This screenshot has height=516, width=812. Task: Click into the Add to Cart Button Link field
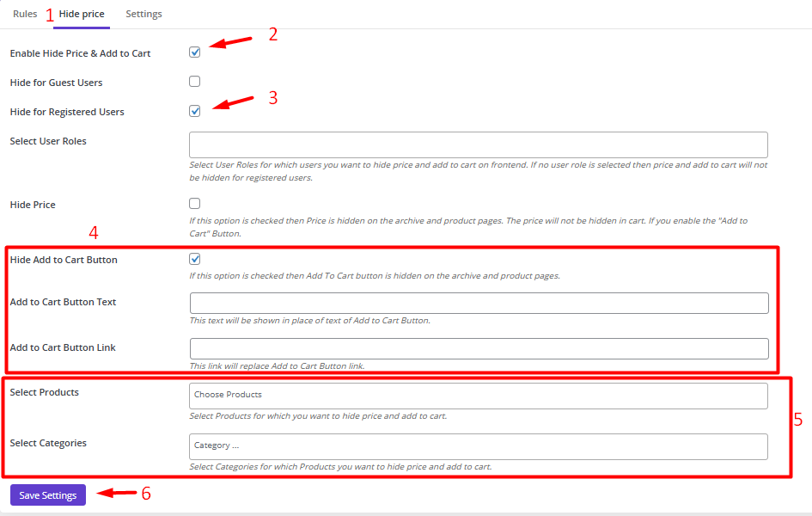point(478,348)
